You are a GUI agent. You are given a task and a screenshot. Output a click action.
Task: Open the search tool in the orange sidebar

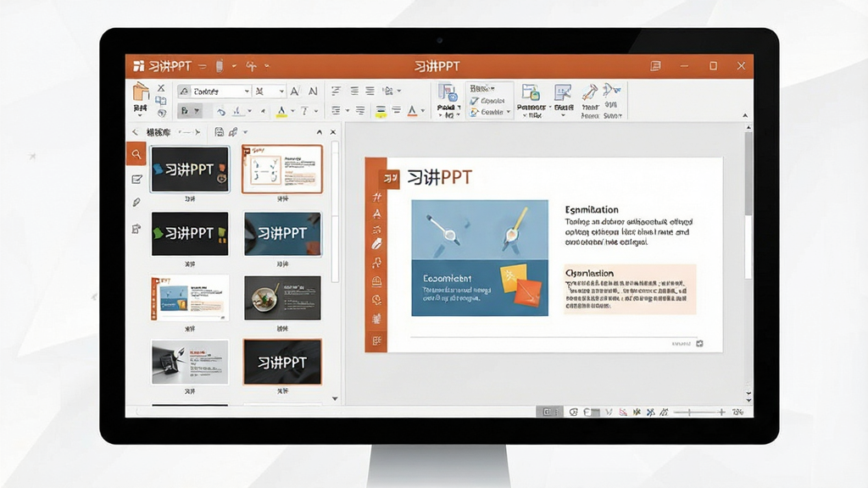(x=136, y=154)
